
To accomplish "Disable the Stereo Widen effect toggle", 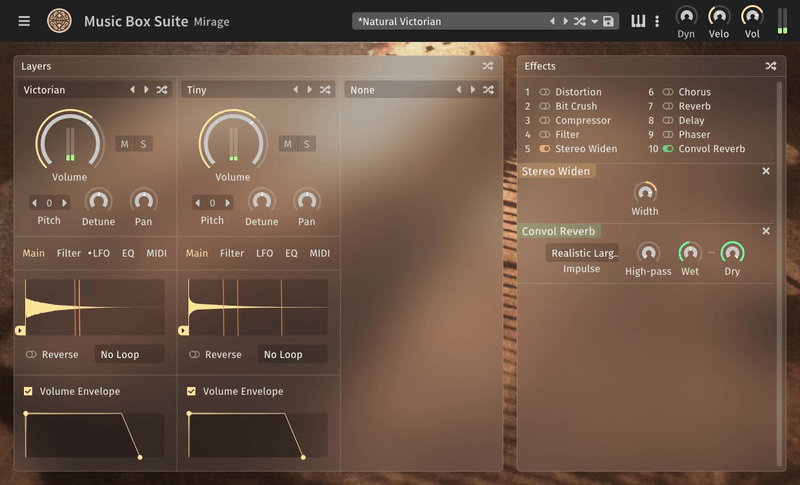I will coord(545,149).
